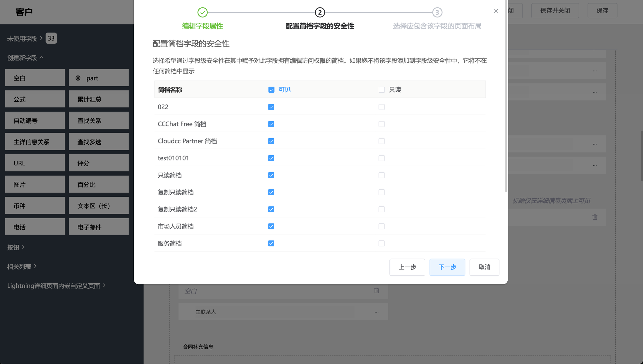Click the green checkmark step one icon
Screen dimensions: 643x364
(x=203, y=13)
